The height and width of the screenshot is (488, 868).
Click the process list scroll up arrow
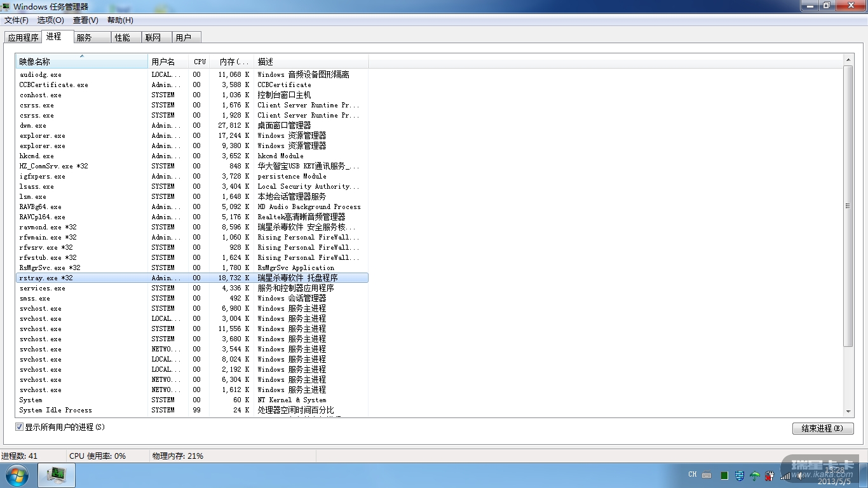[848, 60]
